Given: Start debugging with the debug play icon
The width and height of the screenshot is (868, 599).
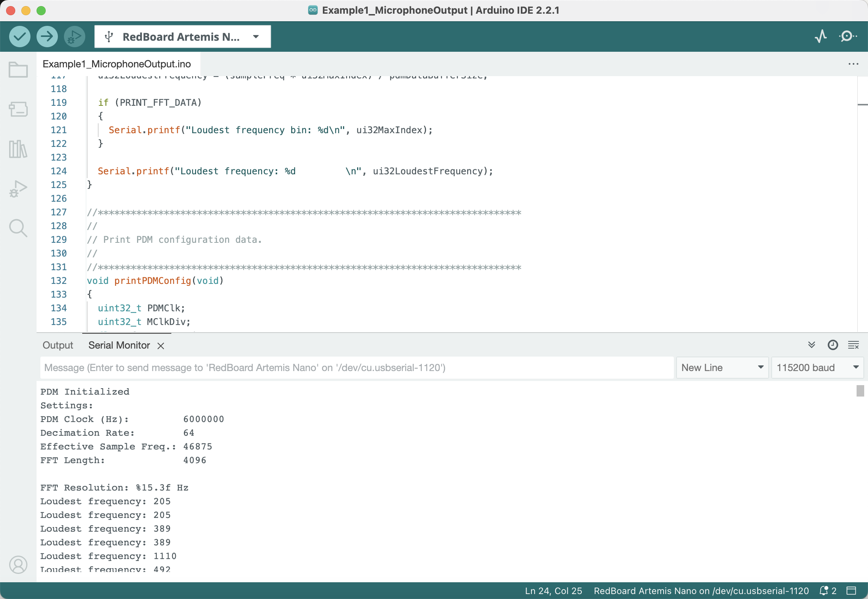Looking at the screenshot, I should click(x=75, y=37).
